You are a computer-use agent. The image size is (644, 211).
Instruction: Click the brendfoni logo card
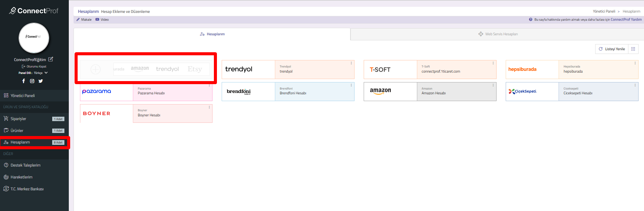(x=248, y=92)
